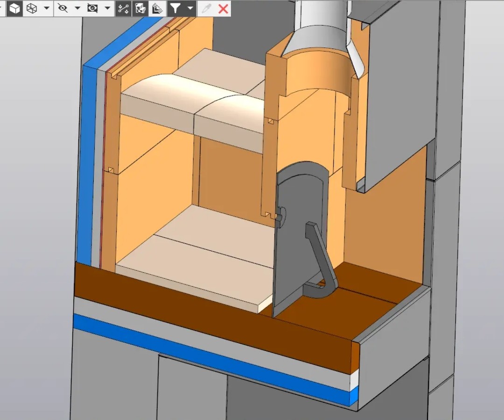Screen dimensions: 504x420
Task: Click the stacked layers icon in toolbar
Action: click(157, 8)
